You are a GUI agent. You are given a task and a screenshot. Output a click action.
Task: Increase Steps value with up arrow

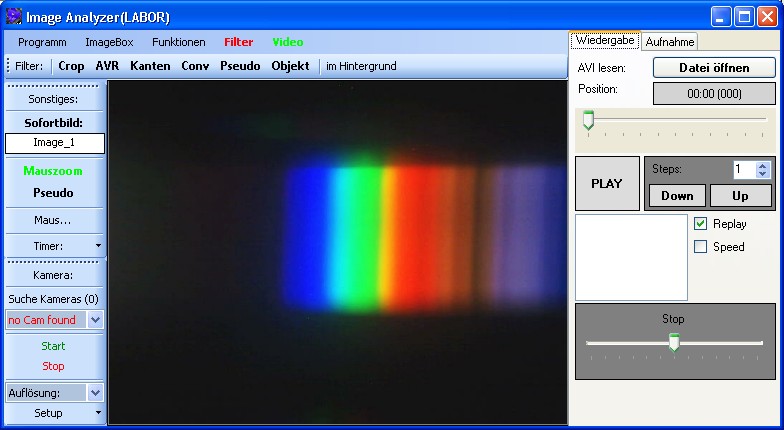[763, 166]
